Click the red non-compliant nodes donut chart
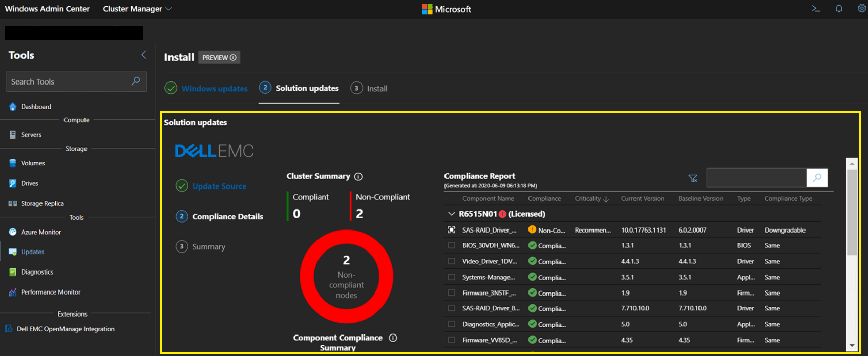This screenshot has width=868, height=356. (x=346, y=277)
